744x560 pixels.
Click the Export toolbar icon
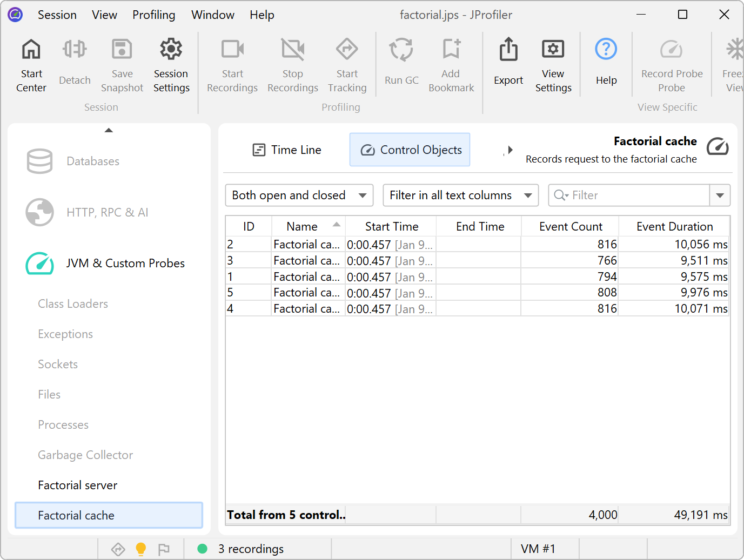click(508, 50)
